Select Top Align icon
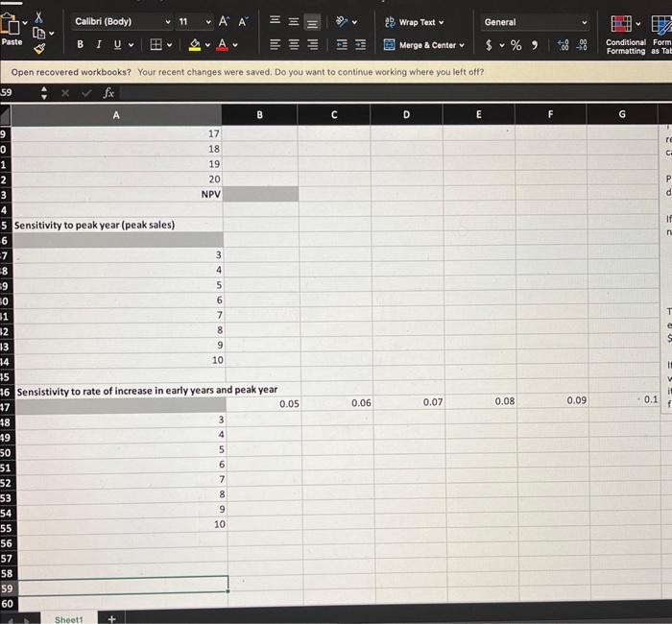Image resolution: width=672 pixels, height=624 pixels. pyautogui.click(x=275, y=20)
